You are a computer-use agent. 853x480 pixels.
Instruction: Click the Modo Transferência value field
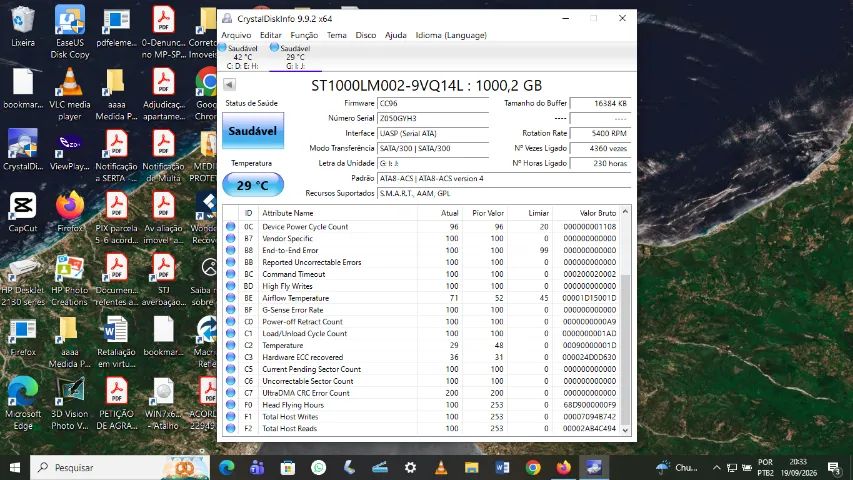click(432, 148)
